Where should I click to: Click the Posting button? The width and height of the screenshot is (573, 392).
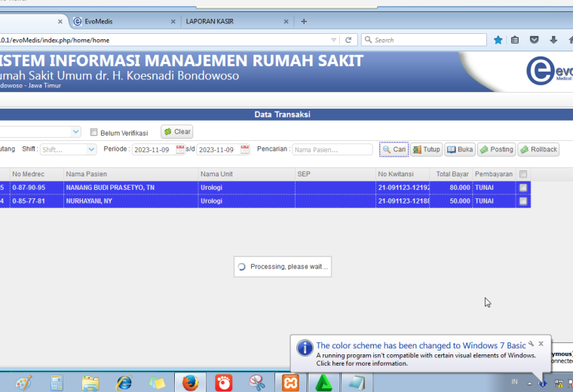[x=497, y=149]
